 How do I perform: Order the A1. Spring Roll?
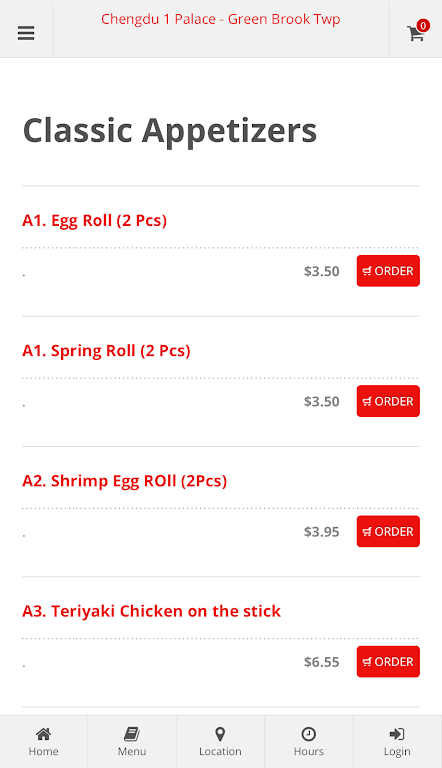click(388, 401)
